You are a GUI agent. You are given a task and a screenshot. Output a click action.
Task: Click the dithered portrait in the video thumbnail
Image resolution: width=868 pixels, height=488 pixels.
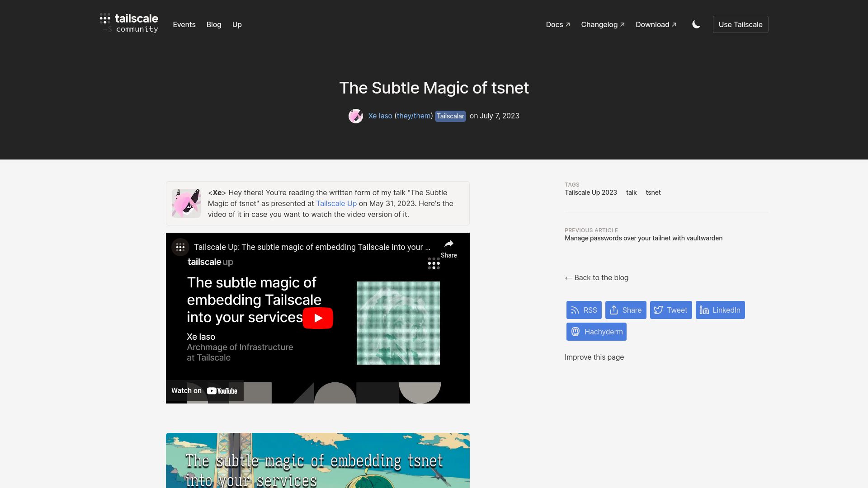tap(398, 323)
